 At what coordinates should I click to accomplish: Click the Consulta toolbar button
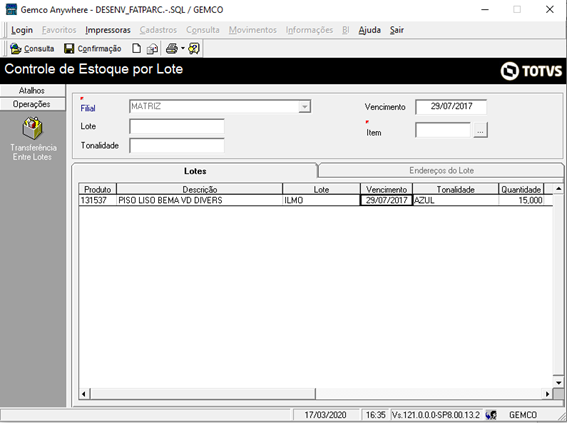32,48
